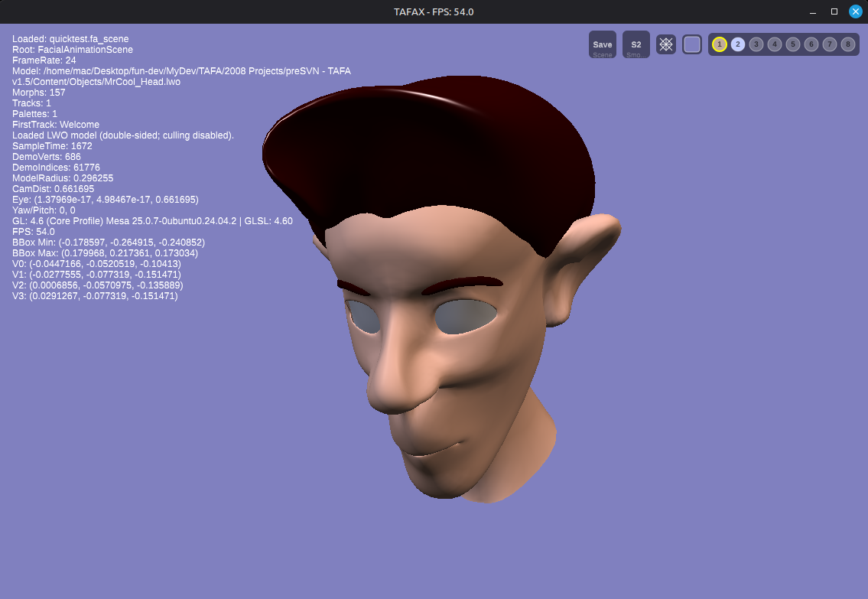Click the Save Scene button
This screenshot has height=599, width=868.
click(602, 44)
